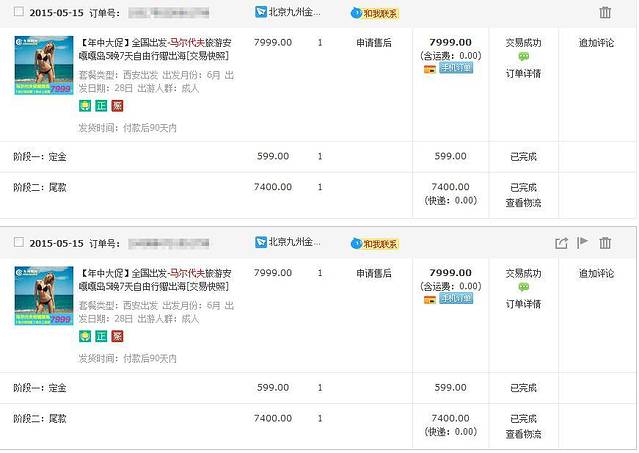Click the green chat bubble in first order
The width and height of the screenshot is (639, 453).
(523, 57)
